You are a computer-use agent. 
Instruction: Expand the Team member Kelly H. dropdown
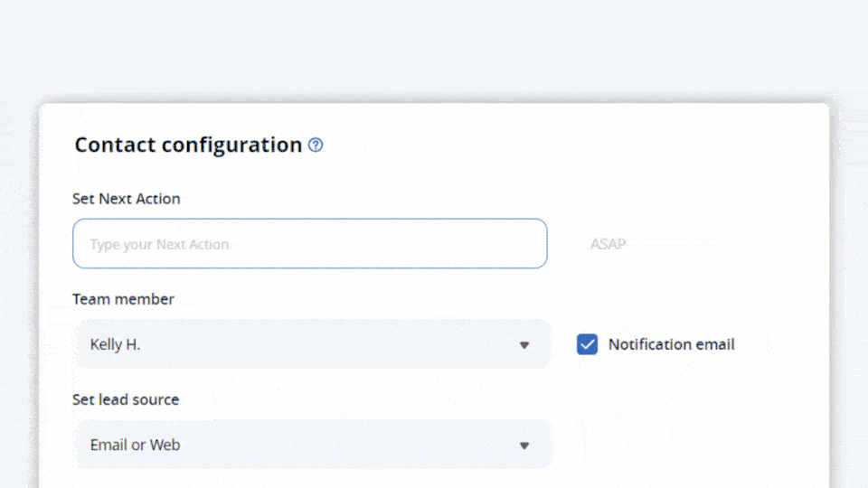click(x=314, y=344)
